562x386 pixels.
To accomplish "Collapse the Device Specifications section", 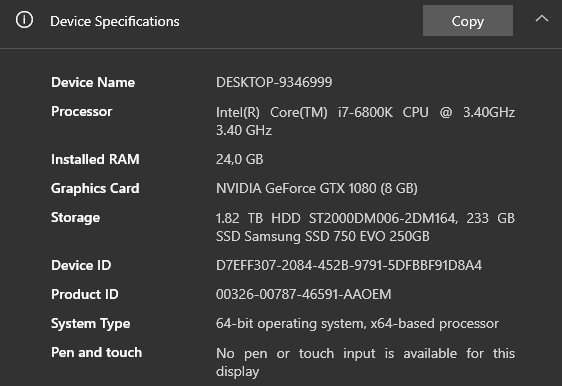I will point(542,19).
